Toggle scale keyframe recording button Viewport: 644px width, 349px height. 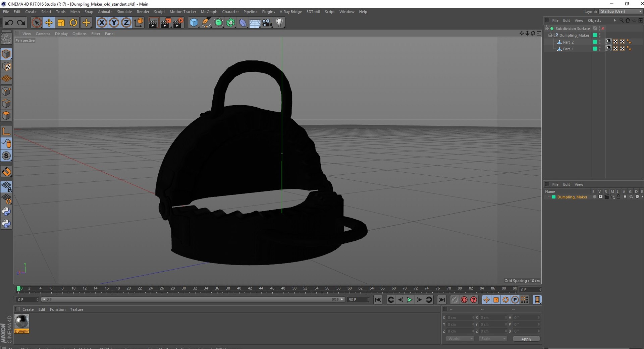pyautogui.click(x=496, y=300)
